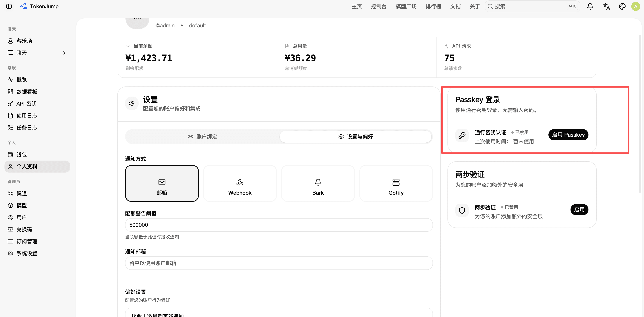The height and width of the screenshot is (317, 644).
Task: Open 数据看板 in the sidebar
Action: (x=38, y=92)
